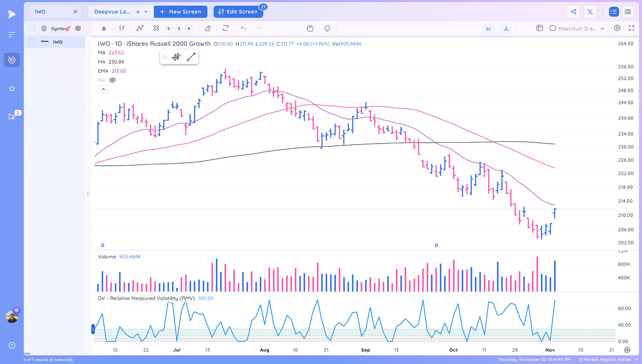642x364 pixels.
Task: Open the user profile avatar
Action: pos(11,316)
